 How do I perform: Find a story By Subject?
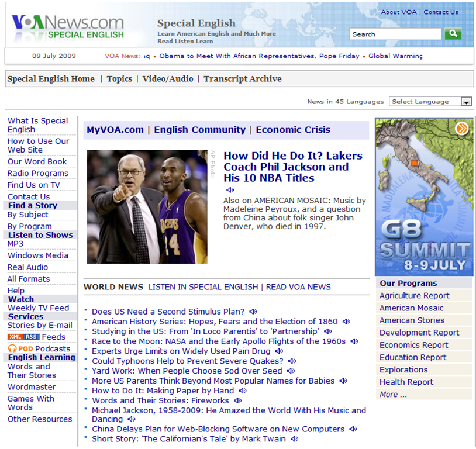click(x=27, y=215)
